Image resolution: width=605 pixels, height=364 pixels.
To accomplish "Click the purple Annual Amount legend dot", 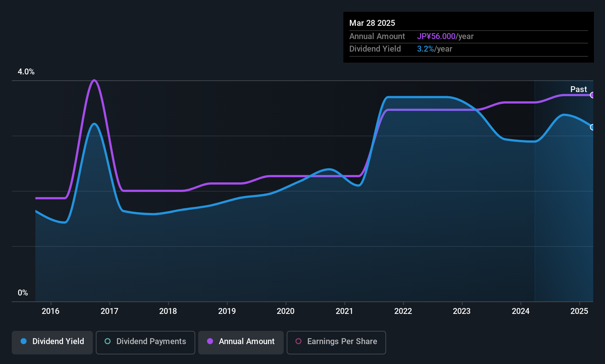I will click(x=210, y=341).
